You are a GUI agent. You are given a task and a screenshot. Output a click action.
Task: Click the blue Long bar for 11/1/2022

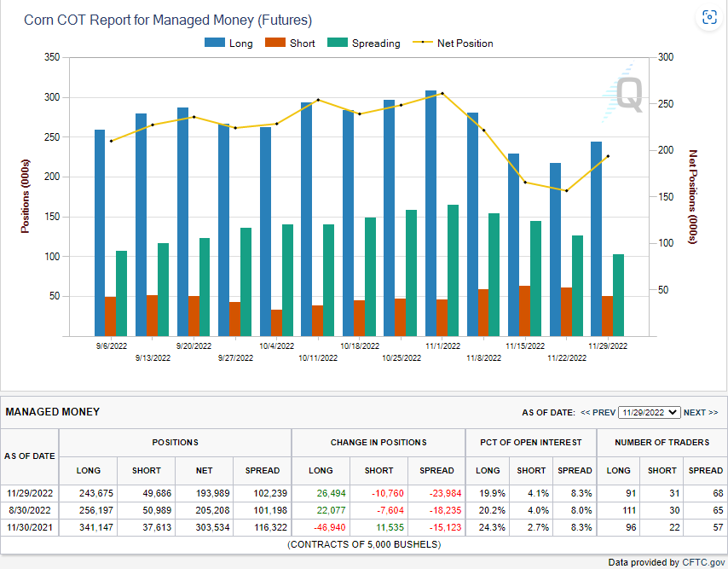430,213
